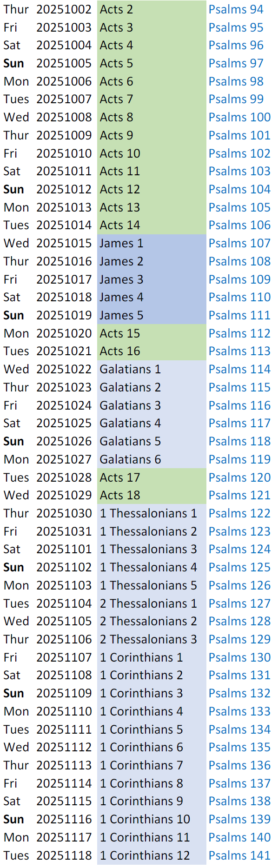Select the James 1 cell
This screenshot has width=278, height=868.
click(x=152, y=243)
